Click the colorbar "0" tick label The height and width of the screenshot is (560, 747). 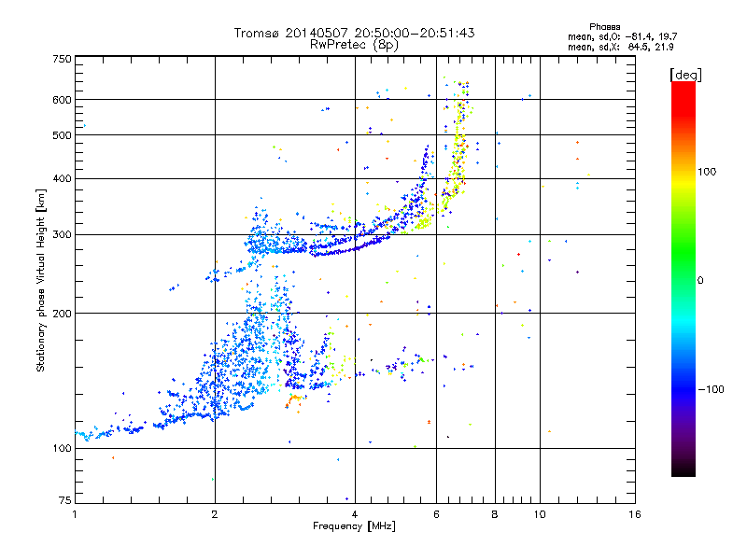(700, 280)
